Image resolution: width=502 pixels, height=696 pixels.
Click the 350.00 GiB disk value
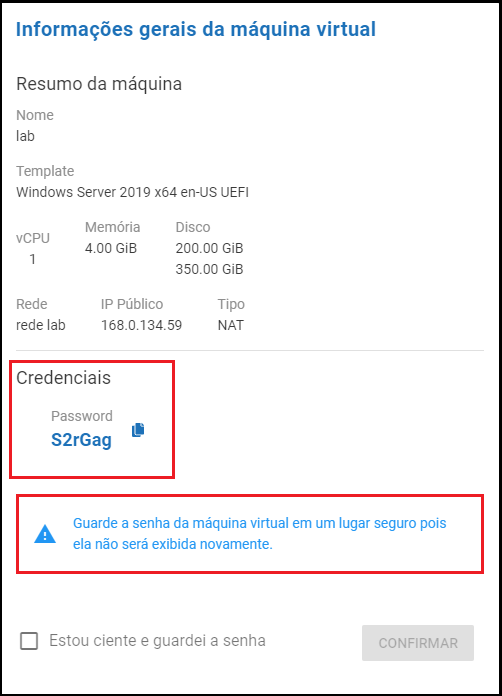(x=209, y=269)
